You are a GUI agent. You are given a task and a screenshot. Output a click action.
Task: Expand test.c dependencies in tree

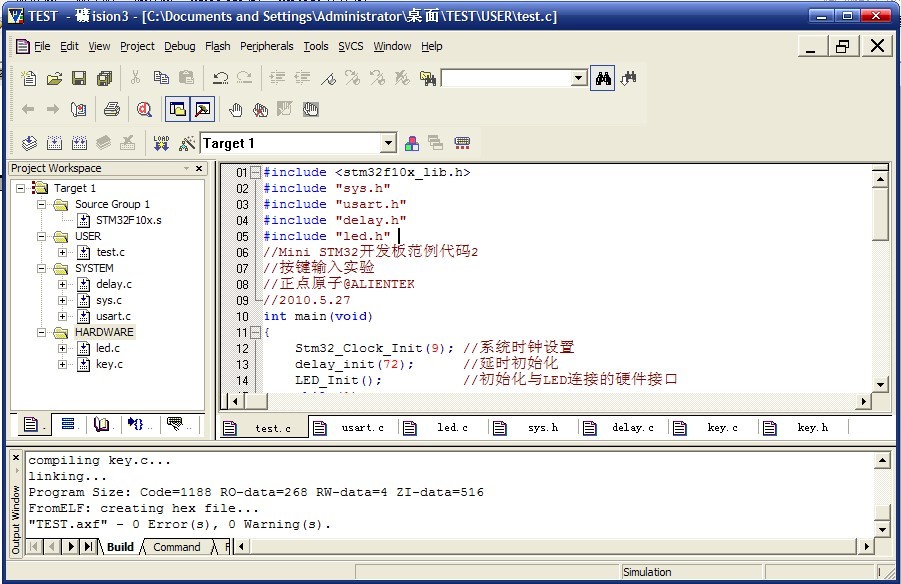pyautogui.click(x=62, y=252)
